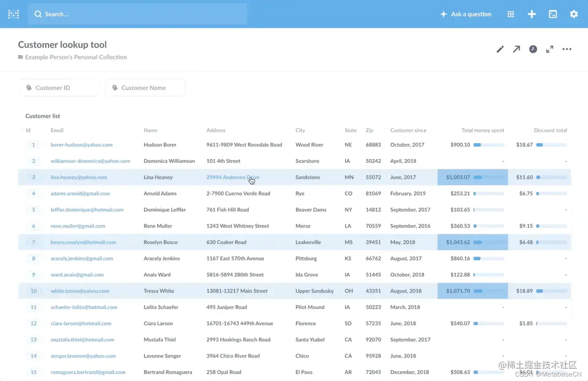Open the clock auto-refresh icon
The height and width of the screenshot is (381, 588).
[533, 49]
